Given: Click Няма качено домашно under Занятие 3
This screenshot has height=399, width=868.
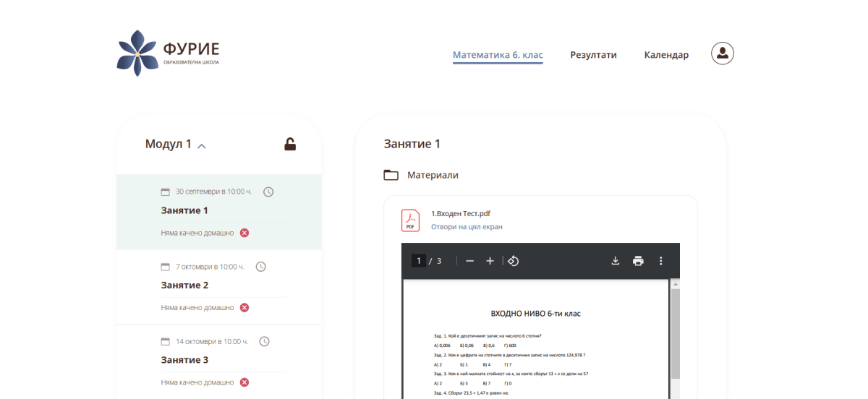Looking at the screenshot, I should (197, 382).
